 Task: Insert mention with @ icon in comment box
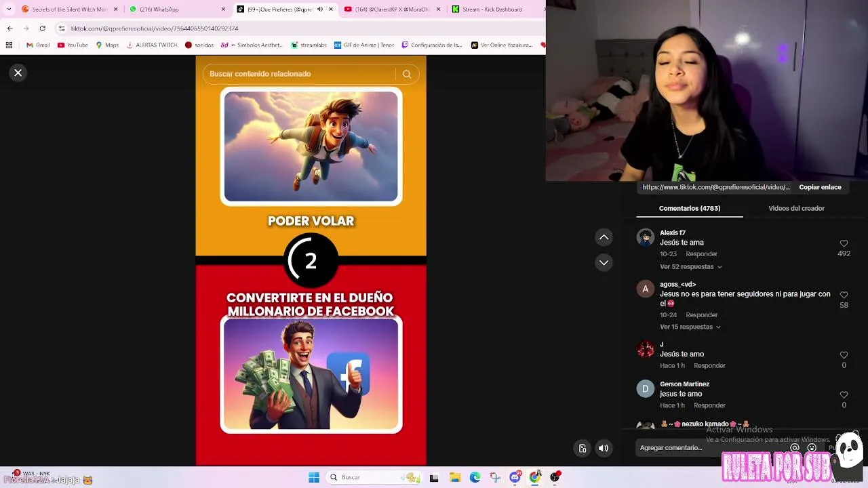click(x=795, y=448)
